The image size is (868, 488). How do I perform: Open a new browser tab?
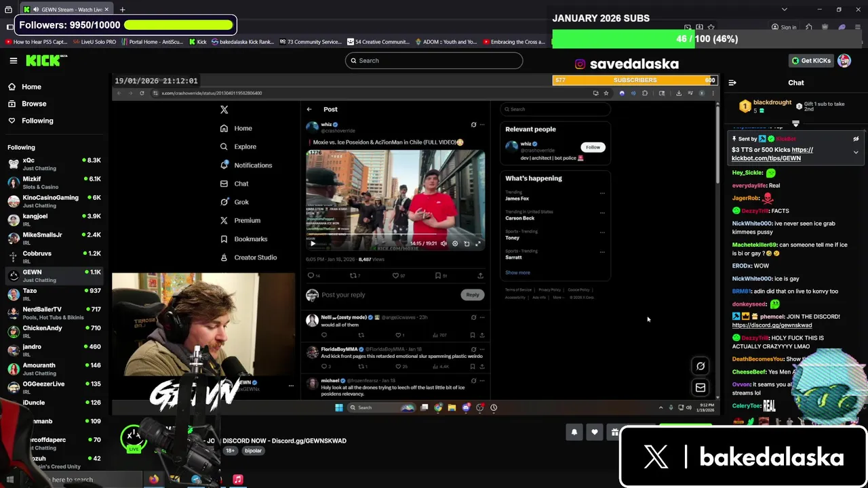pyautogui.click(x=123, y=9)
